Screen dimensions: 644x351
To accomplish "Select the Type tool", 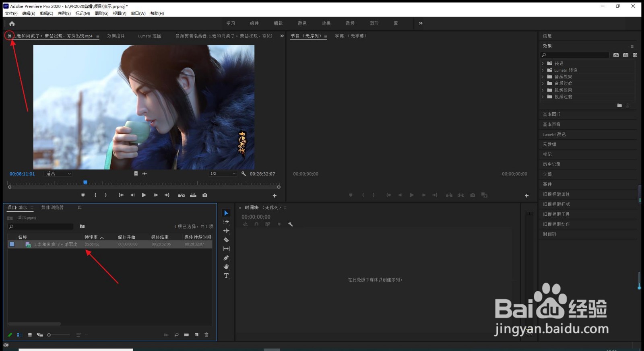I will pos(226,276).
